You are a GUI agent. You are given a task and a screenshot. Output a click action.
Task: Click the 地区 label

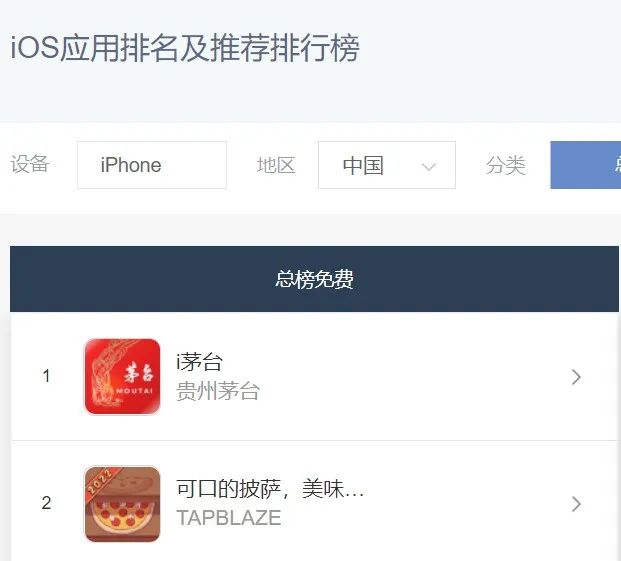tap(276, 165)
